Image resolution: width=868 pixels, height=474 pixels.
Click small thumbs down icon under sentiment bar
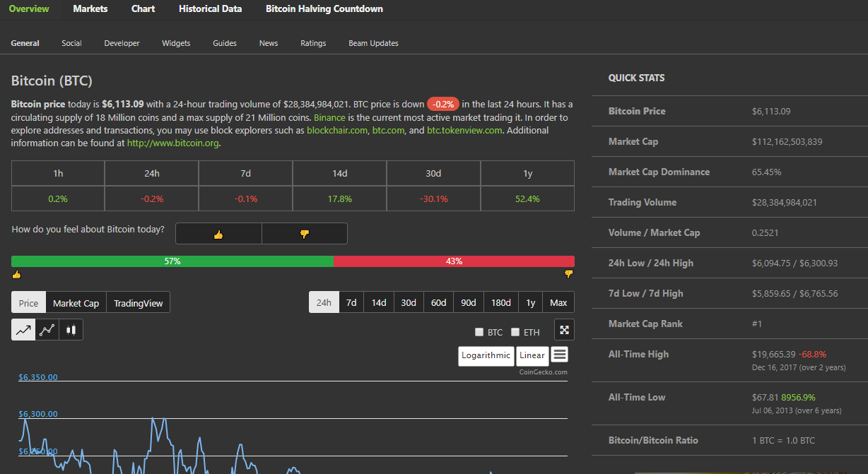click(568, 274)
